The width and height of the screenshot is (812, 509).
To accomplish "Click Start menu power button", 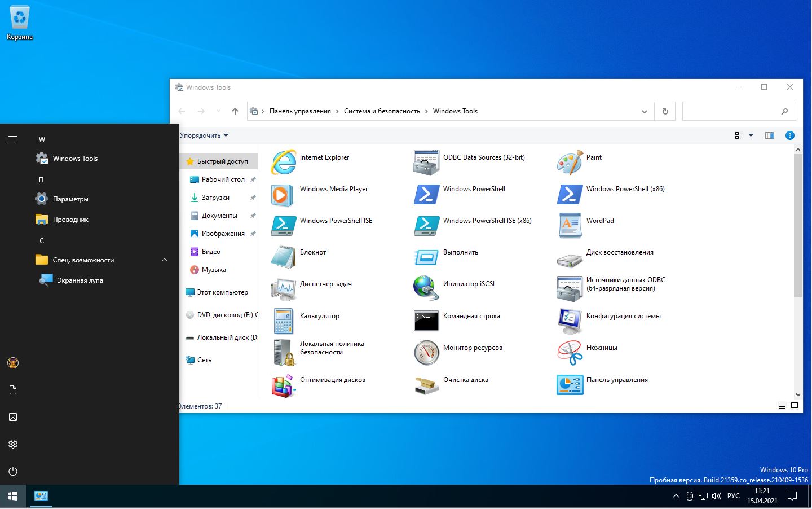I will click(13, 471).
